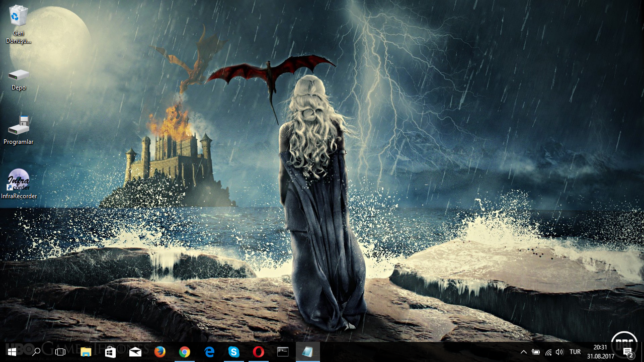The height and width of the screenshot is (362, 644).
Task: Switch to Skype on the taskbar
Action: point(234,352)
